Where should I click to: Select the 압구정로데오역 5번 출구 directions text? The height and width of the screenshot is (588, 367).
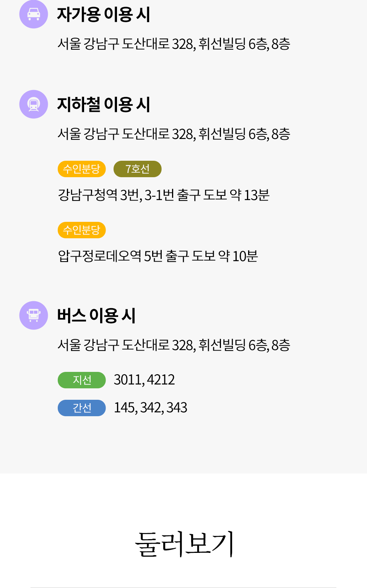(x=158, y=256)
